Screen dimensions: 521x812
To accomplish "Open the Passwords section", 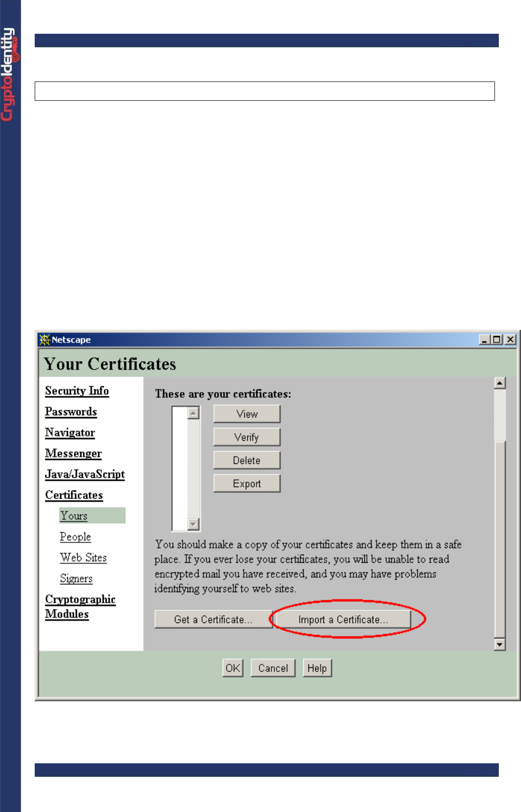I will 71,412.
